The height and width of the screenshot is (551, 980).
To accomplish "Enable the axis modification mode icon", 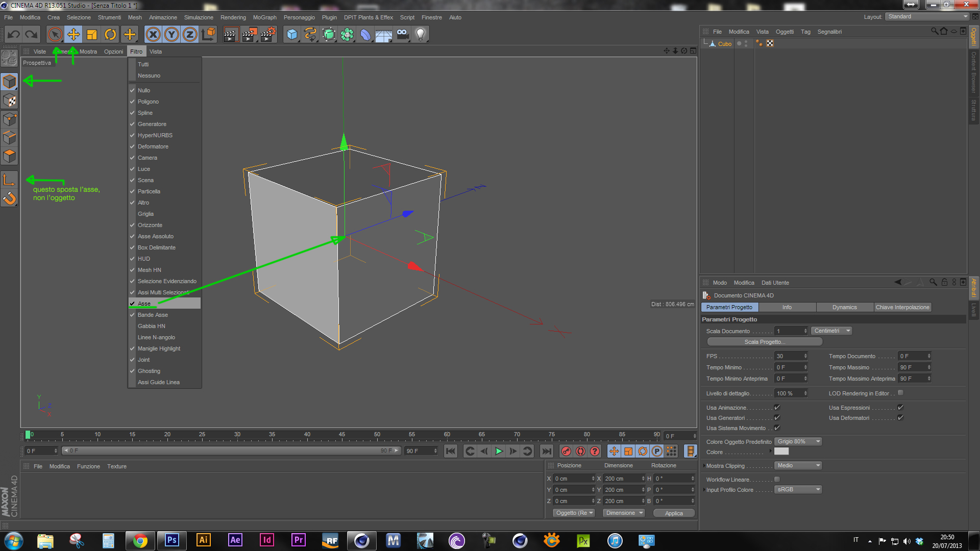I will click(9, 180).
